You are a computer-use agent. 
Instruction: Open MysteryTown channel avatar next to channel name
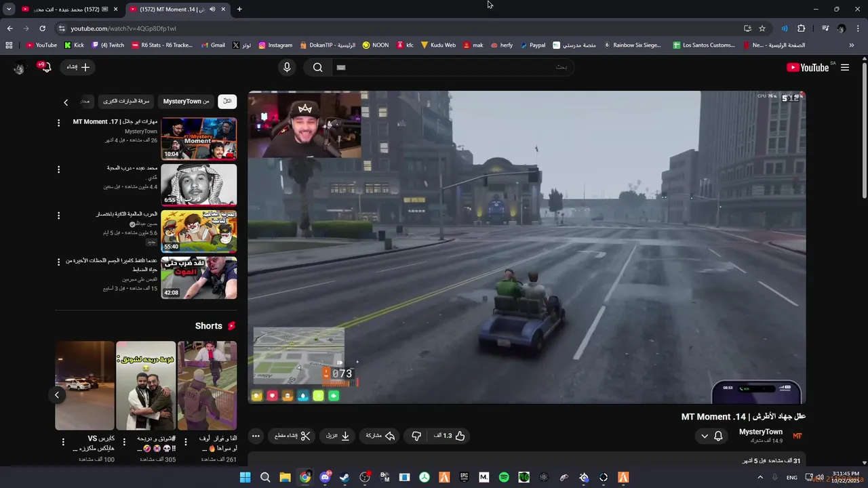coord(797,436)
